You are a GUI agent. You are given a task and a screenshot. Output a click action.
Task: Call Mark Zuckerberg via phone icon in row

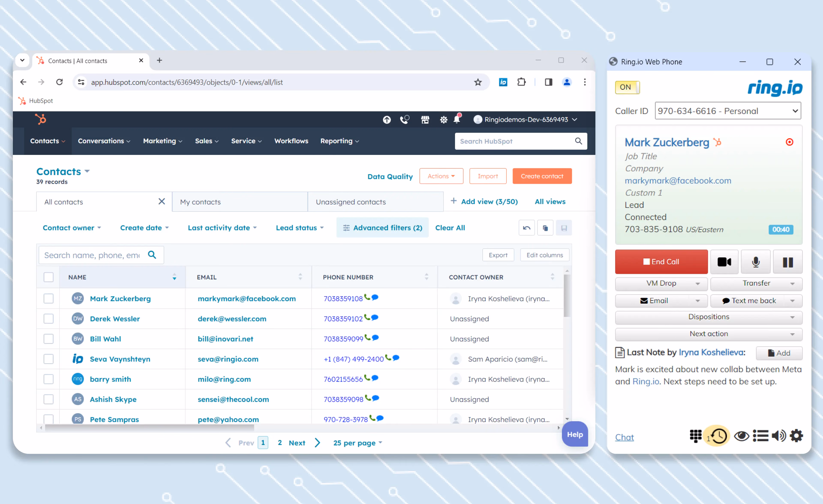367,297
